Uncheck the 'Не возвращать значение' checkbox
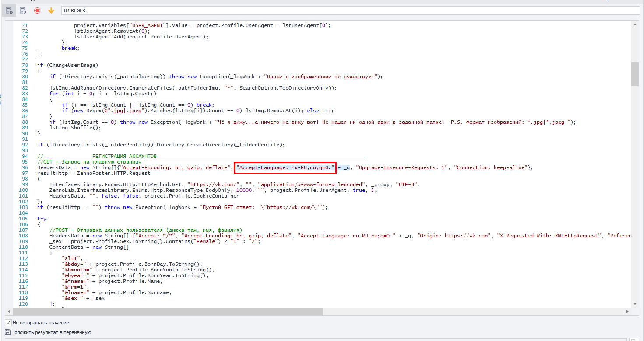 point(8,323)
